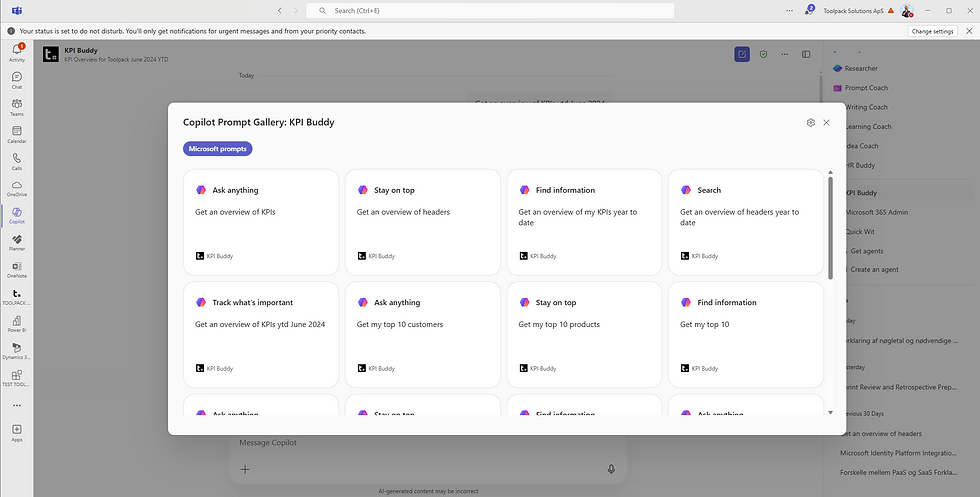The width and height of the screenshot is (980, 497).
Task: Click the Change settings button
Action: 932,31
